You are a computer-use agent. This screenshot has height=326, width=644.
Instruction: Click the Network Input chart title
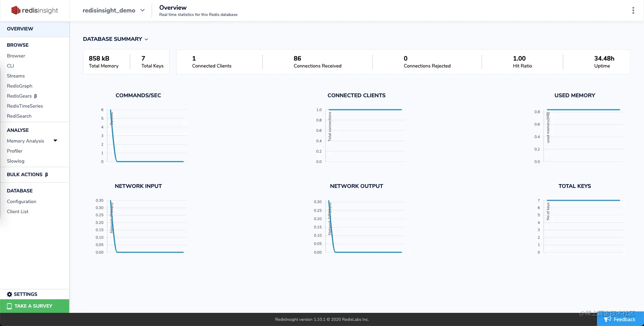click(x=138, y=186)
